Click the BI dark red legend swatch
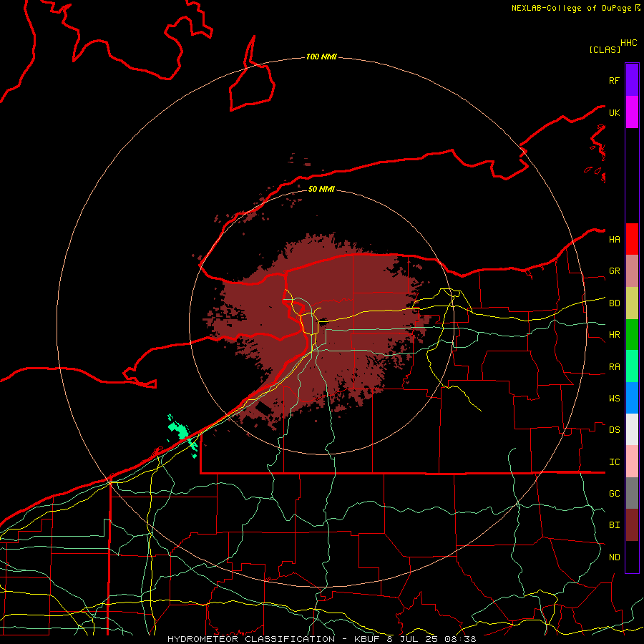This screenshot has height=644, width=644. click(x=632, y=525)
